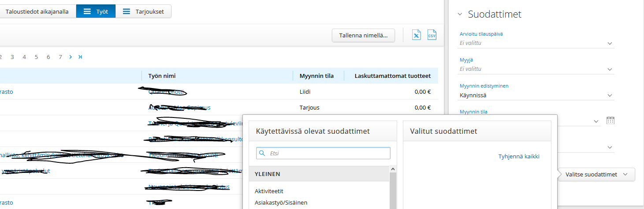Screen dimensions: 644x209
Task: Open dropdown below the calendar icon
Action: coord(610,147)
